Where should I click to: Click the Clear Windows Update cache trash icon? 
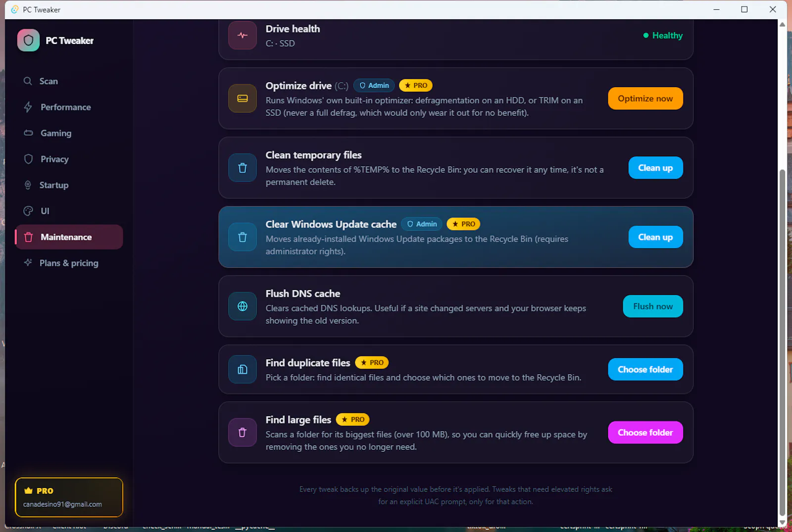(243, 237)
